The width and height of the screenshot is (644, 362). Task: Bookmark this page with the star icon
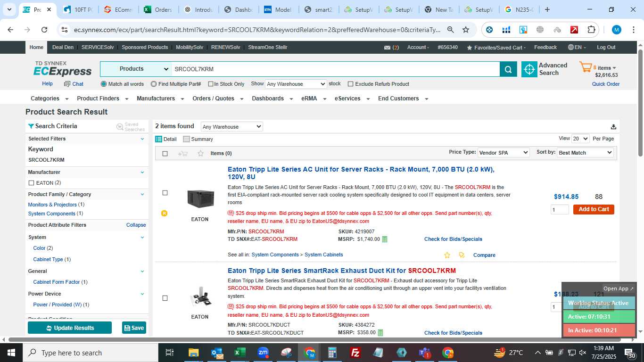coord(466,30)
